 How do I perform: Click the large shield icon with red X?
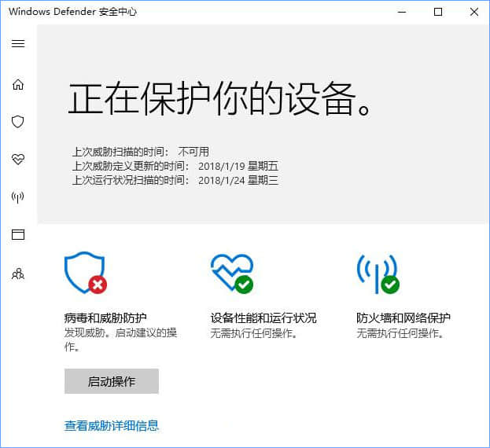coord(85,273)
